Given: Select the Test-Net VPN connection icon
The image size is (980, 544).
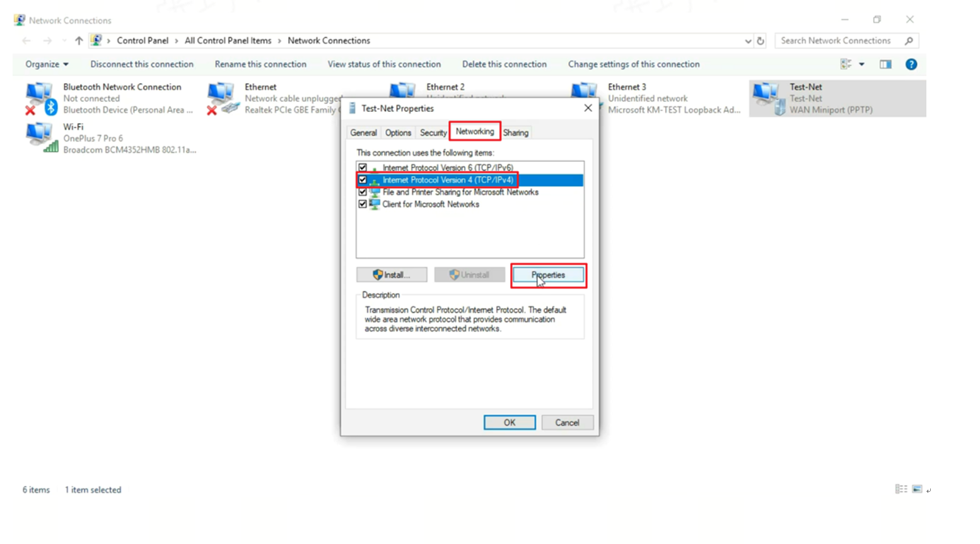Looking at the screenshot, I should 767,98.
